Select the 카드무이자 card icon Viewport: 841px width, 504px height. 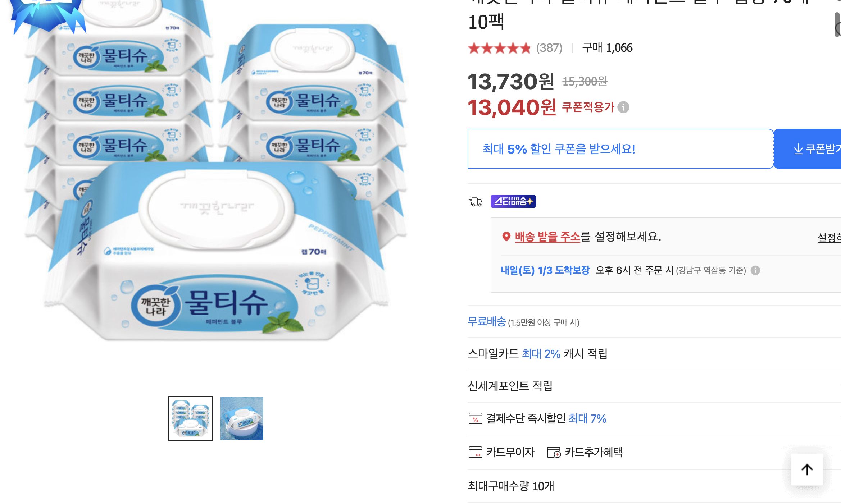[476, 453]
